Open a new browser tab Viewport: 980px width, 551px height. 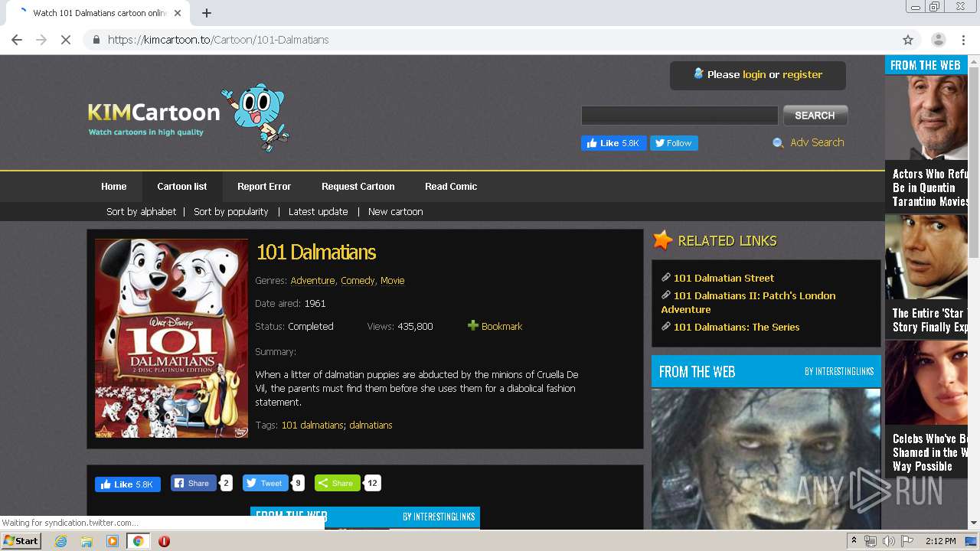coord(206,13)
